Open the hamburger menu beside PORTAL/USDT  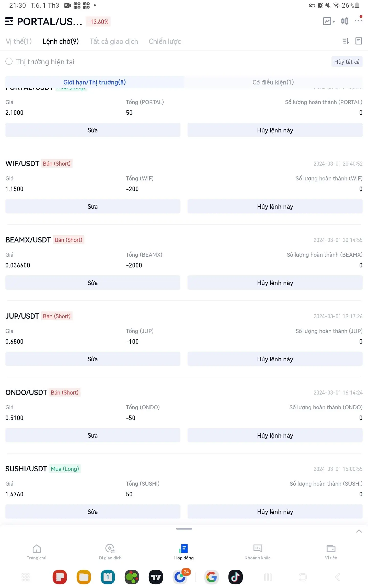pyautogui.click(x=9, y=22)
